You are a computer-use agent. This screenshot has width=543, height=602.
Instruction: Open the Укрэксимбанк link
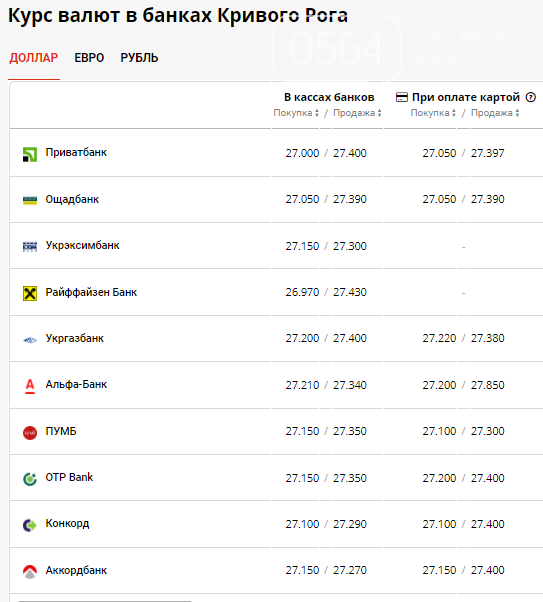(x=83, y=245)
